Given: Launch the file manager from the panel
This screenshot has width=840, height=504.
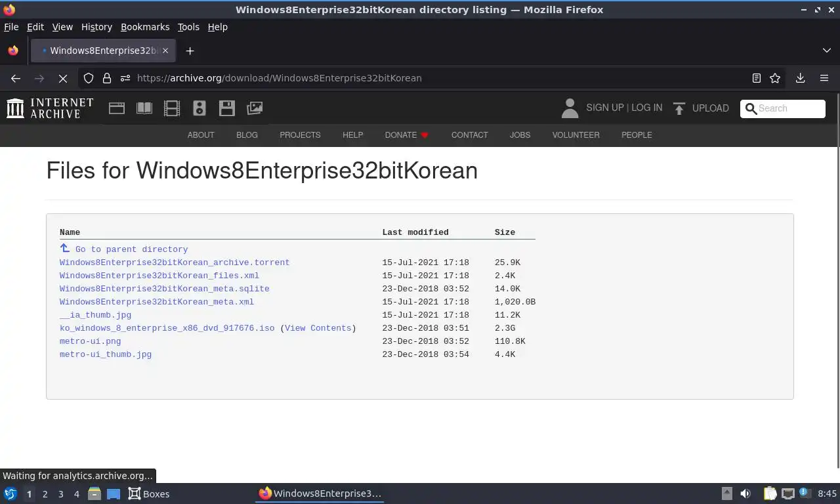Looking at the screenshot, I should [x=94, y=493].
